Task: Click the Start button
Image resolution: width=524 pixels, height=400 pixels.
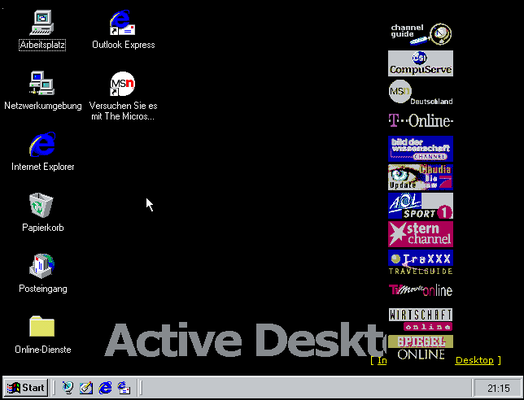Action: pyautogui.click(x=26, y=388)
